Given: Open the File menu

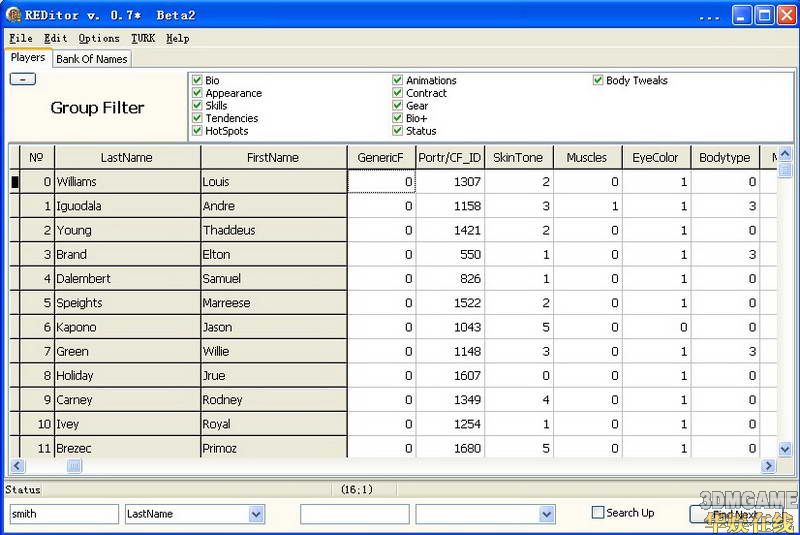Looking at the screenshot, I should click(21, 38).
